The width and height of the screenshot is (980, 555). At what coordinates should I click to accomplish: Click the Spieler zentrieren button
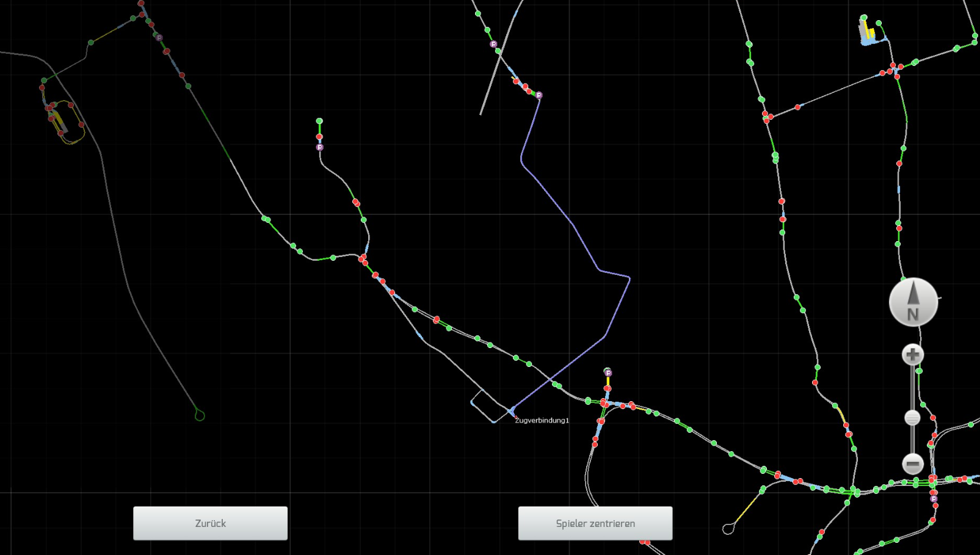pos(595,523)
